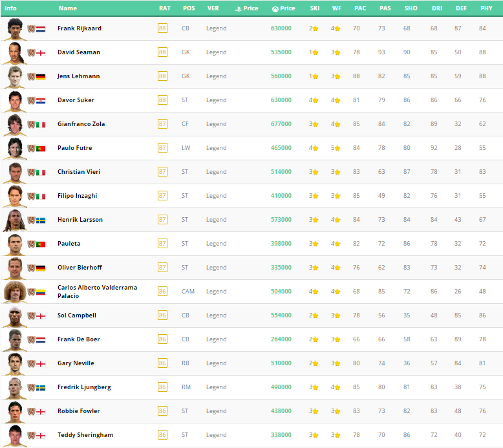Click Valderrama's face thumbnail
Viewport: 503px width, 448px height.
click(15, 292)
